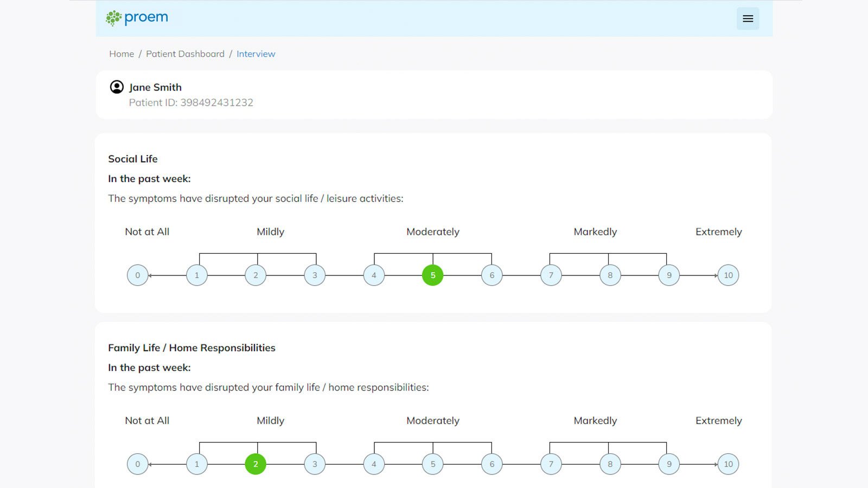Open the hamburger menu
The width and height of the screenshot is (868, 488).
coord(748,18)
